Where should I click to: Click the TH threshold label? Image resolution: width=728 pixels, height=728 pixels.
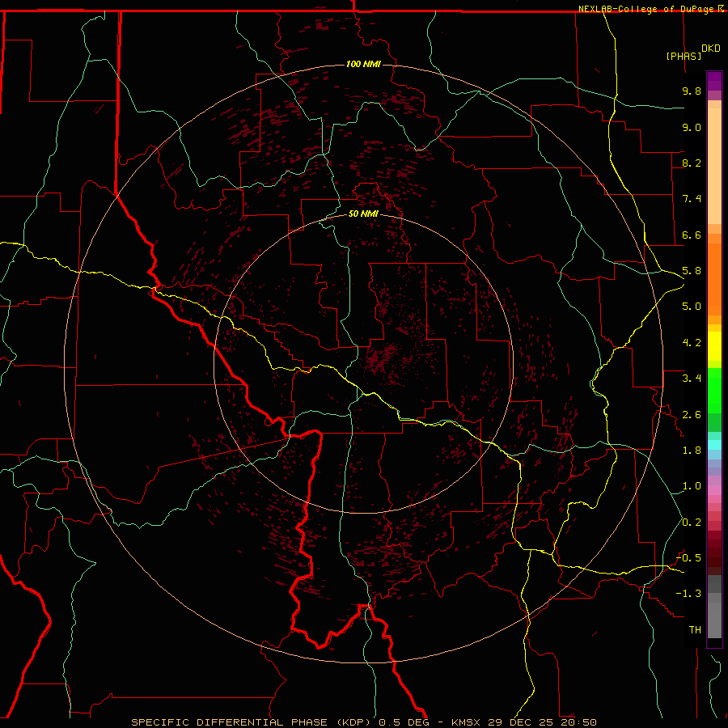tap(695, 630)
